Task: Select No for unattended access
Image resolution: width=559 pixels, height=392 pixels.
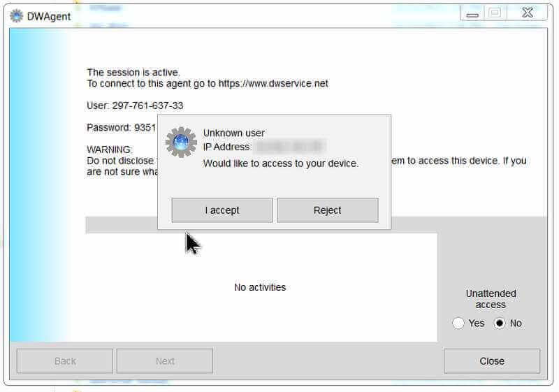Action: click(500, 324)
